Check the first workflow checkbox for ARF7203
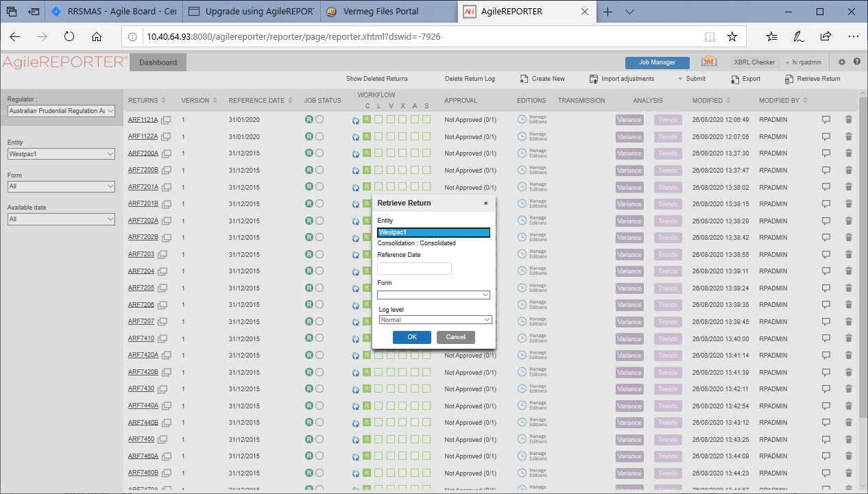The image size is (868, 494). (x=367, y=254)
